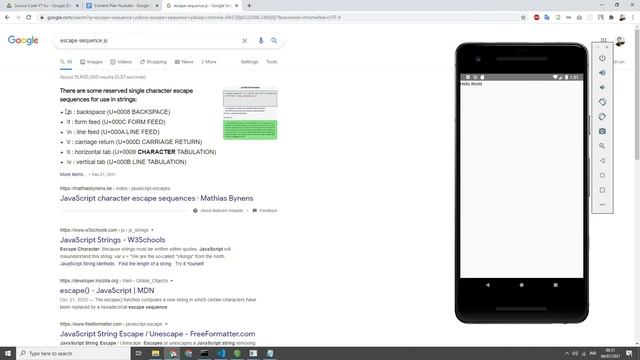Screen dimensions: 640x360
Task: Open a new Chrome tab
Action: click(x=249, y=6)
